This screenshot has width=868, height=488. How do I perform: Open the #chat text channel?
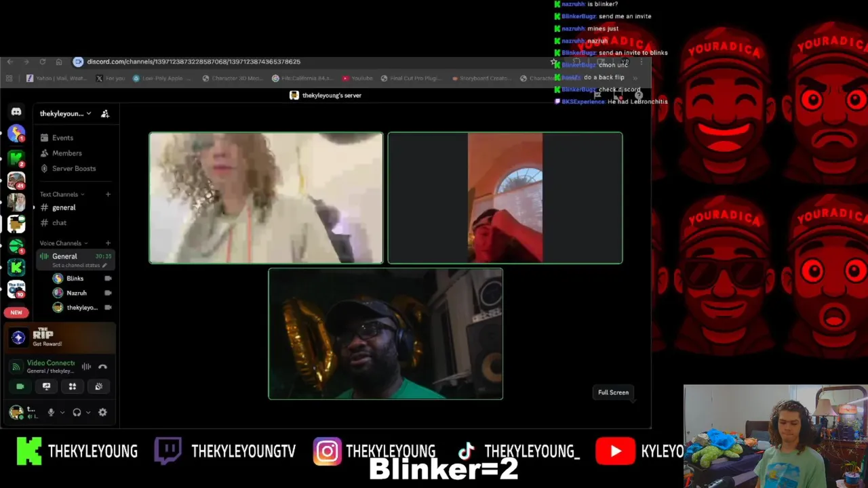pos(75,222)
